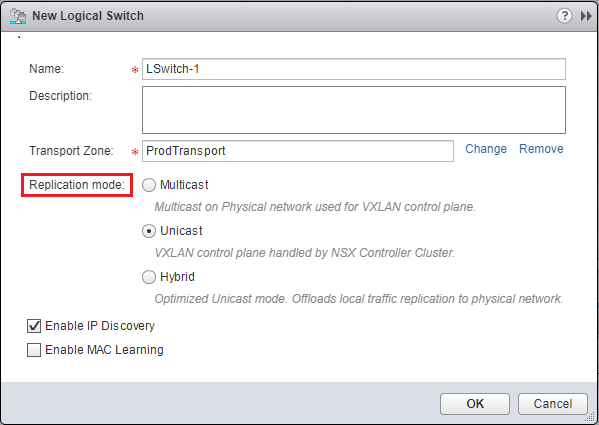Screen dimensions: 599x425
Task: Open the help question mark icon
Action: click(564, 16)
